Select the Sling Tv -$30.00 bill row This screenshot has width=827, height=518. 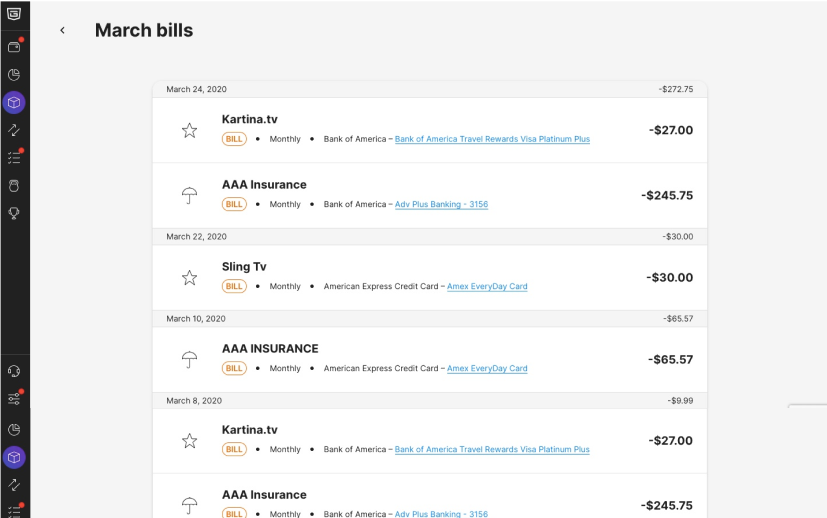pyautogui.click(x=430, y=277)
